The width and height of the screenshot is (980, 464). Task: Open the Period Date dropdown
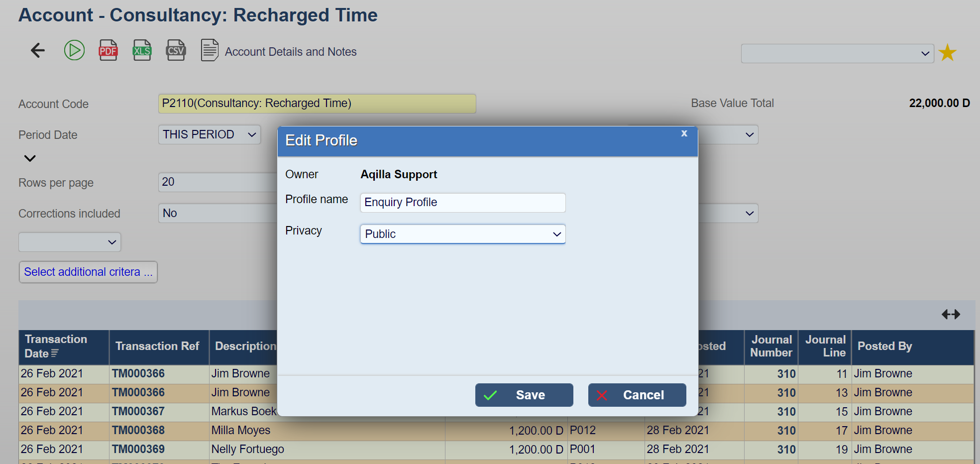click(x=209, y=135)
